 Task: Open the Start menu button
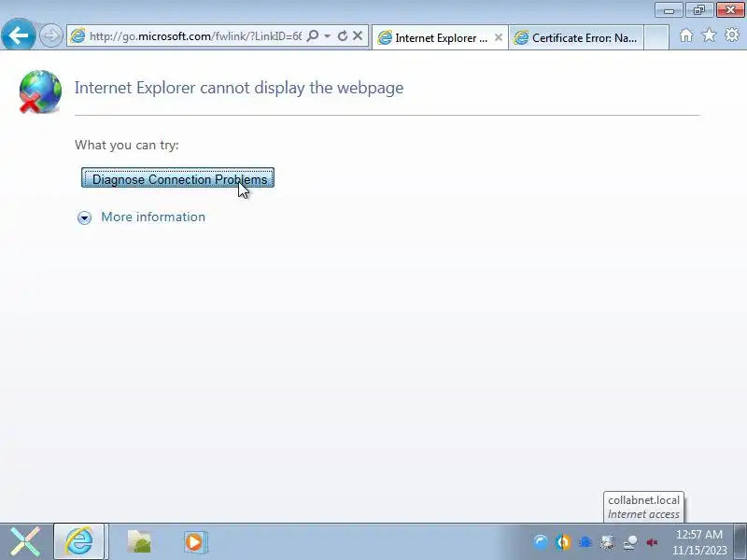(x=25, y=541)
